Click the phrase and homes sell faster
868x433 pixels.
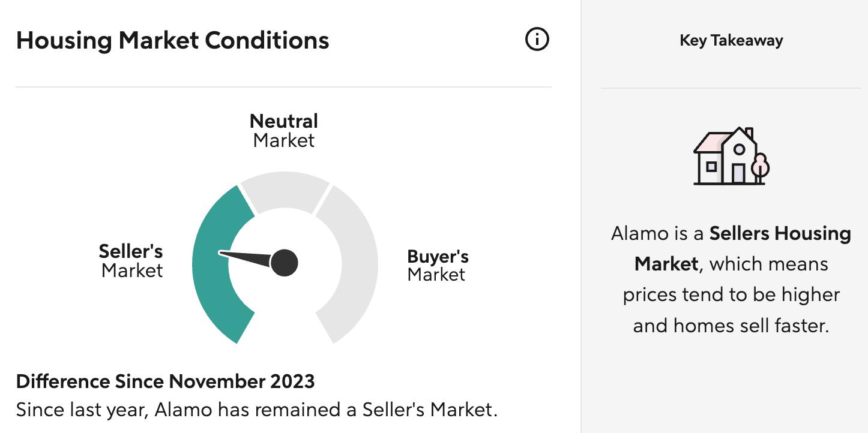[x=731, y=326]
